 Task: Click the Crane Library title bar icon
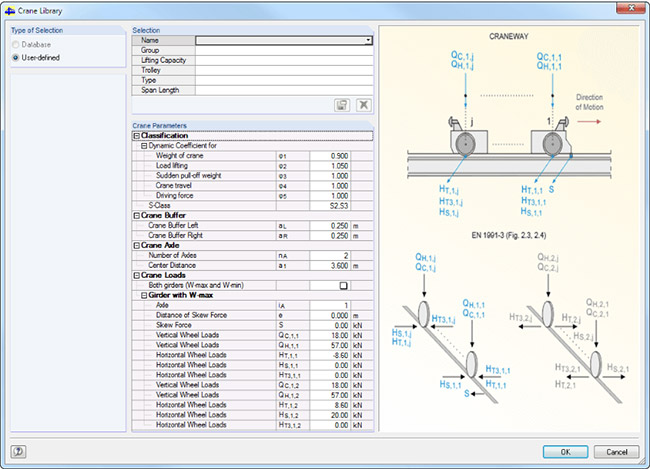(10, 9)
